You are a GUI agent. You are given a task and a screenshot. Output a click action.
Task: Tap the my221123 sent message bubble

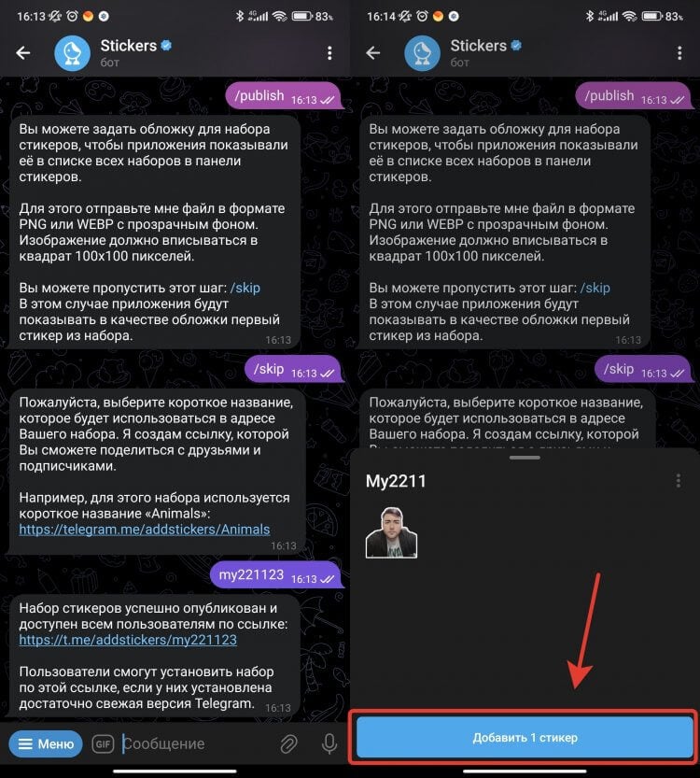pyautogui.click(x=276, y=575)
